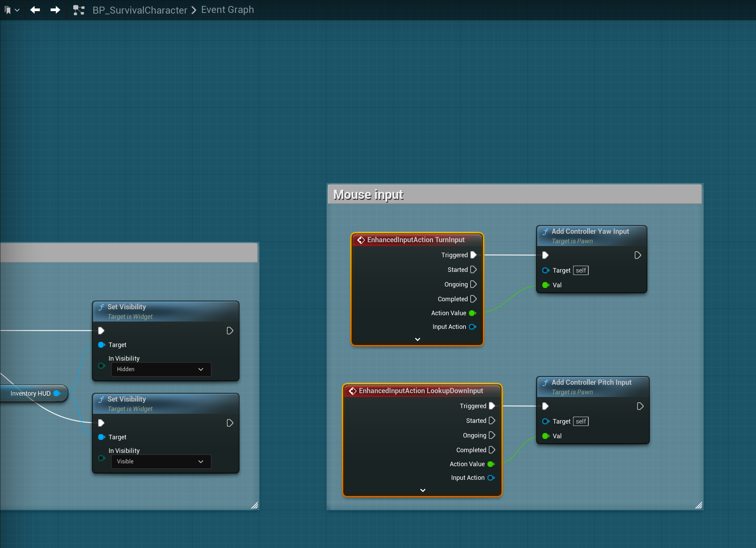The width and height of the screenshot is (756, 548).
Task: Open the bookmarks dropdown in toolbar
Action: 12,10
